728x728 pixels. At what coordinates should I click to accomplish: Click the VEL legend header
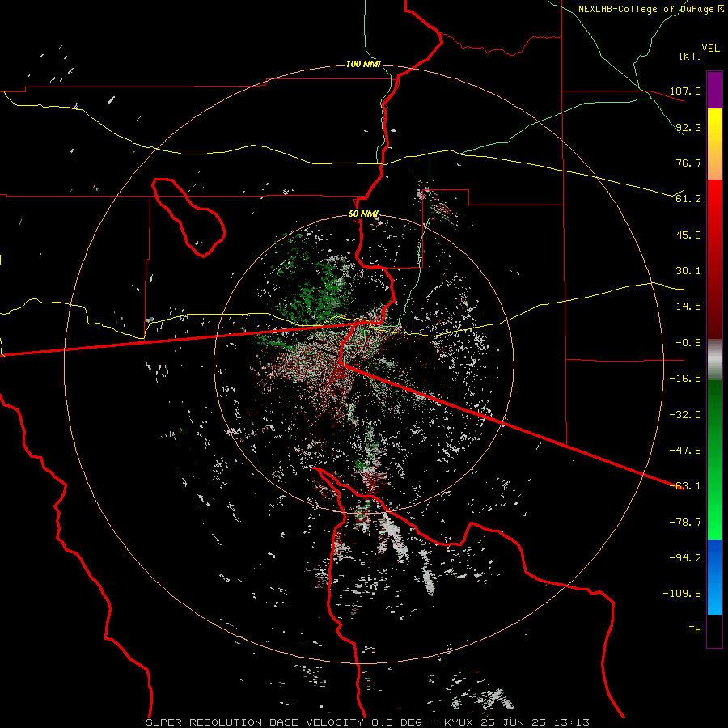coord(710,49)
